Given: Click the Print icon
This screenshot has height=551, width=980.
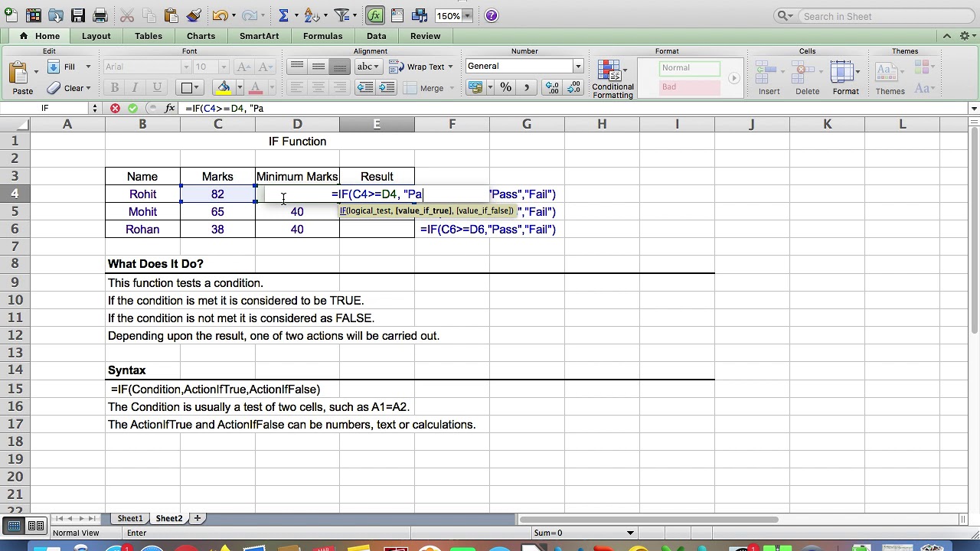Looking at the screenshot, I should point(100,15).
